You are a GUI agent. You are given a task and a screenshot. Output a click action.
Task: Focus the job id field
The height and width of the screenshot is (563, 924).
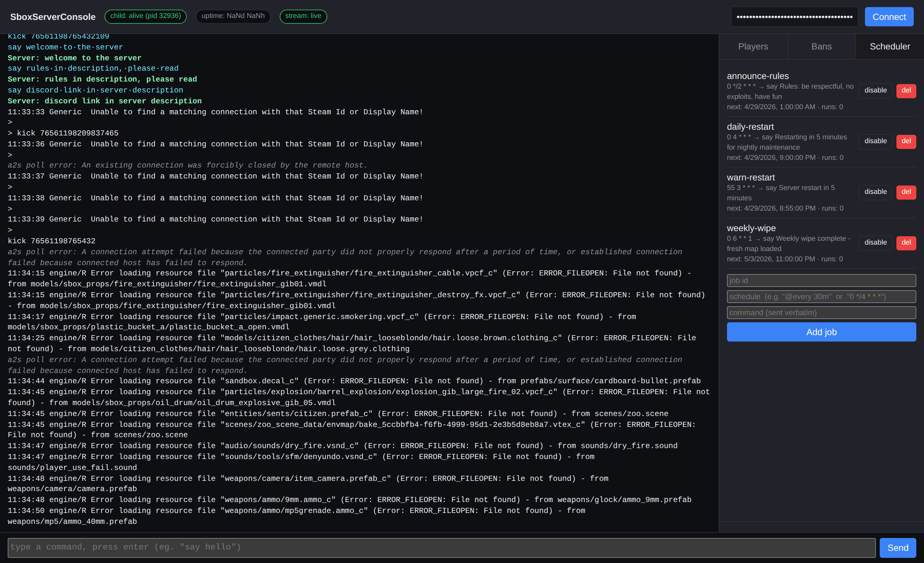coord(821,281)
